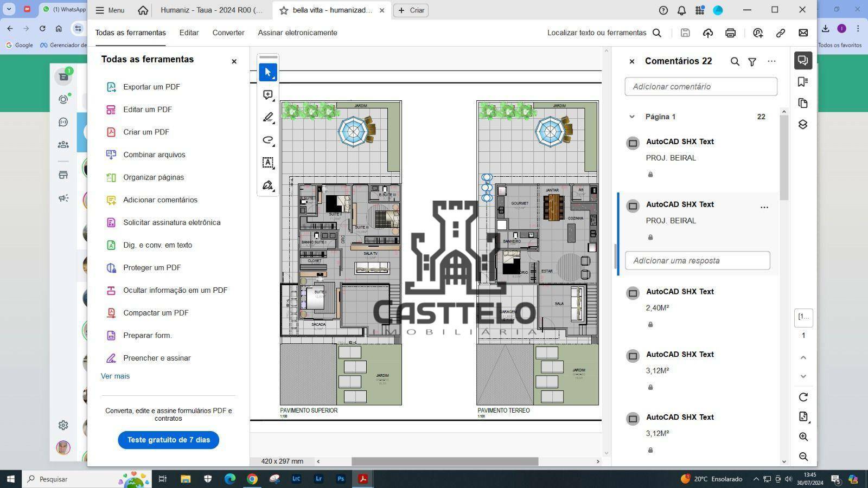Open the apps grid icon in title bar
Image resolution: width=868 pixels, height=488 pixels.
click(x=700, y=10)
